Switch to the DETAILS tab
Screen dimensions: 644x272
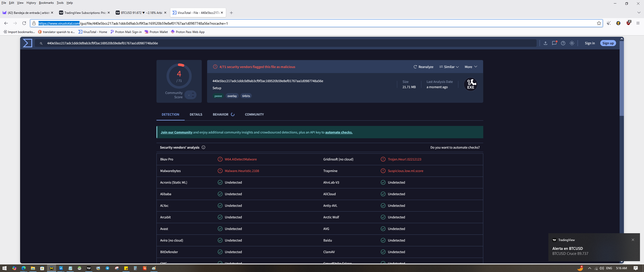(196, 114)
